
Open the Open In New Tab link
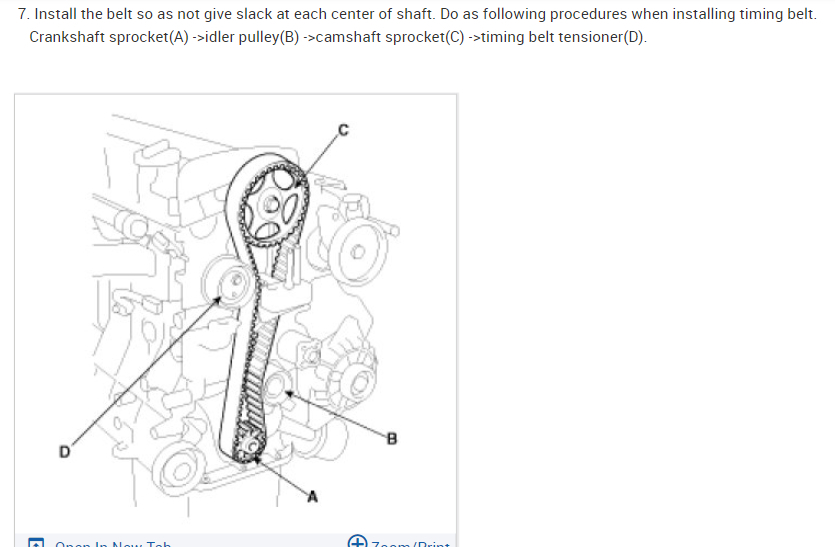(113, 544)
